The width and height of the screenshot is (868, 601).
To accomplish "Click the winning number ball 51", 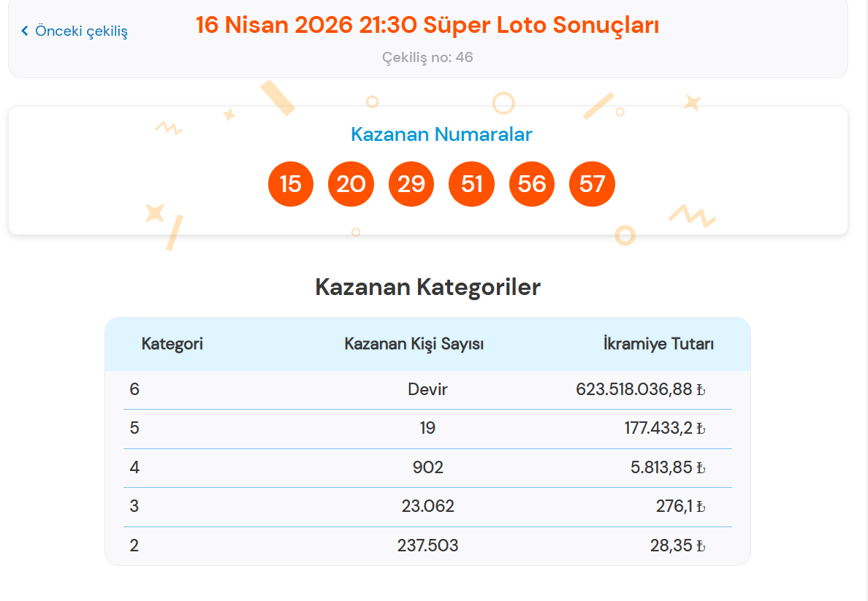I will tap(471, 183).
